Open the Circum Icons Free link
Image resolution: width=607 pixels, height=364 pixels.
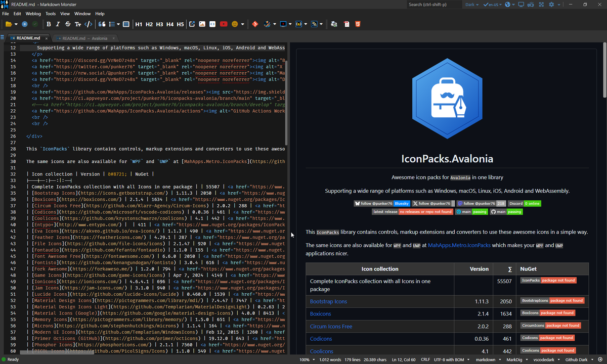point(331,327)
